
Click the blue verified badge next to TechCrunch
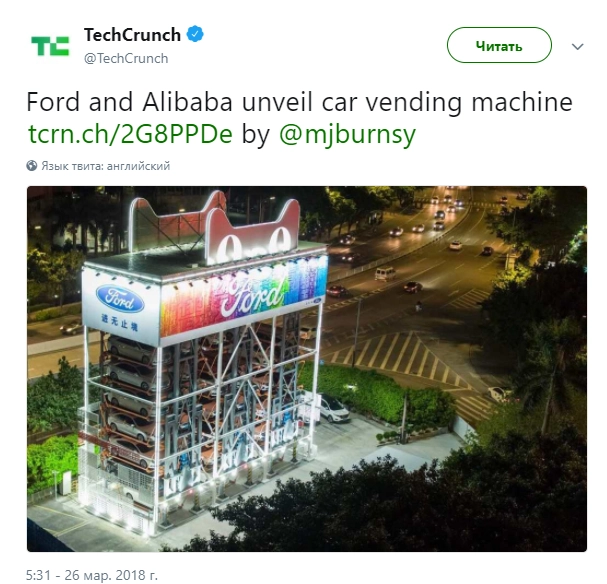coord(195,34)
